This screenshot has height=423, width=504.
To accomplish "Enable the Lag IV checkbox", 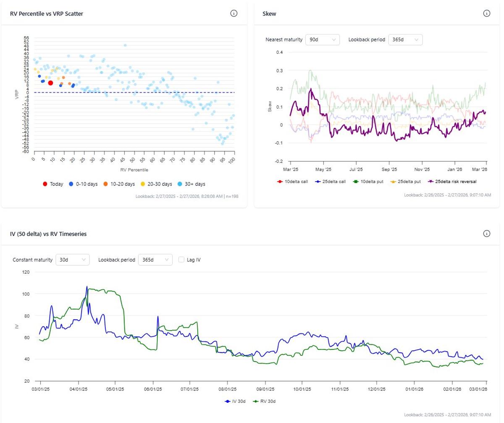I will [x=181, y=259].
